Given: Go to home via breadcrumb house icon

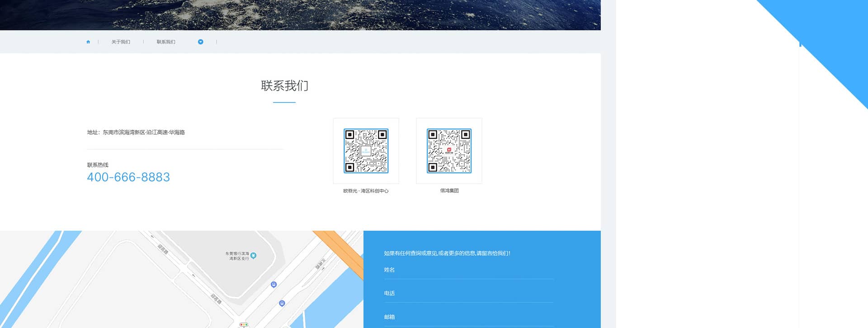Looking at the screenshot, I should click(88, 42).
